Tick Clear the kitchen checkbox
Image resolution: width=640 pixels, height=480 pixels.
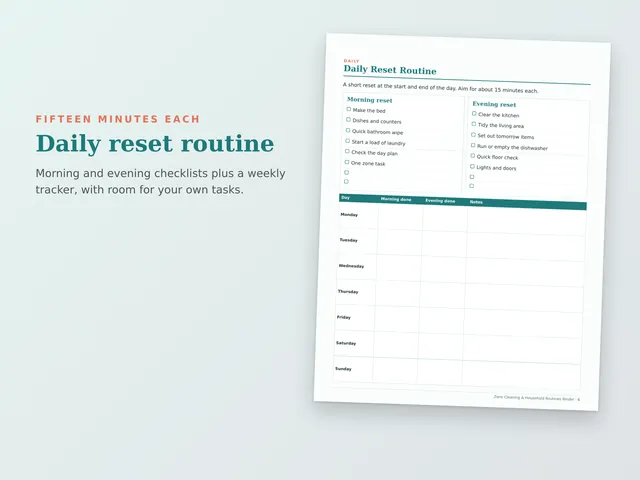tap(474, 113)
